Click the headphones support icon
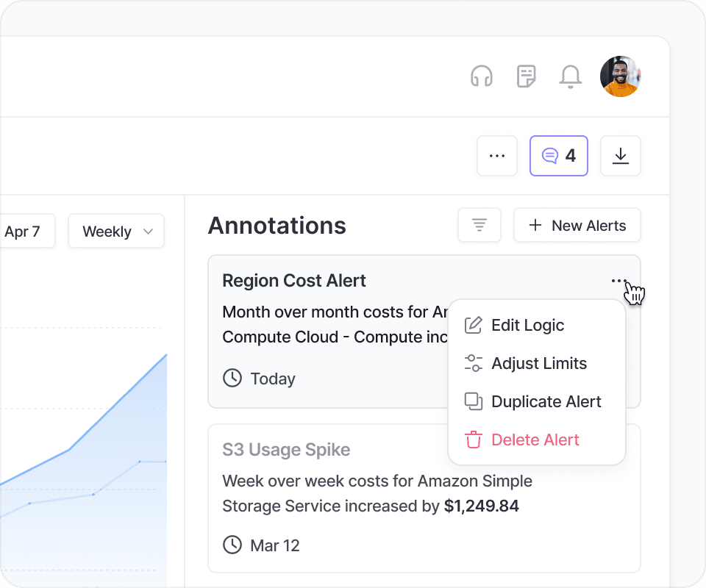This screenshot has width=706, height=588. click(482, 76)
